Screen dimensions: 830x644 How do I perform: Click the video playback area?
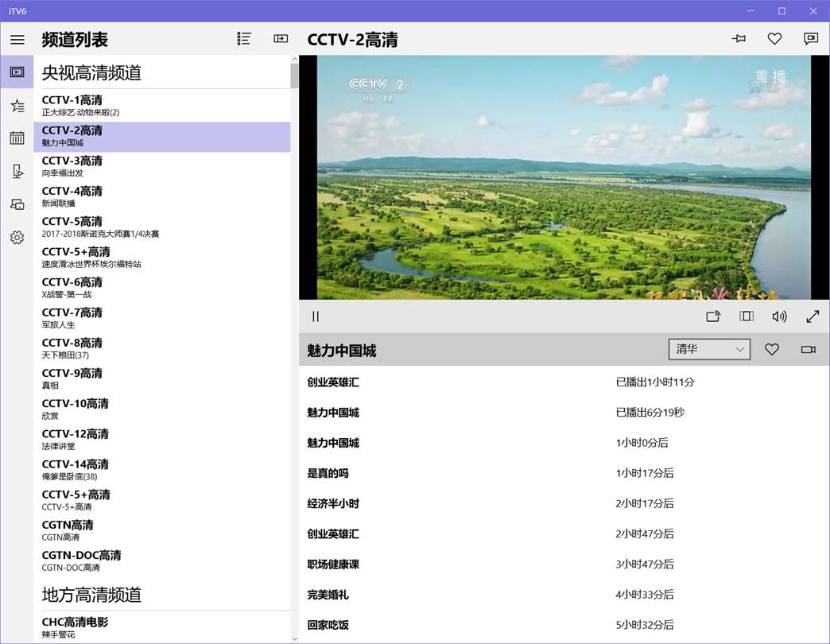(564, 177)
